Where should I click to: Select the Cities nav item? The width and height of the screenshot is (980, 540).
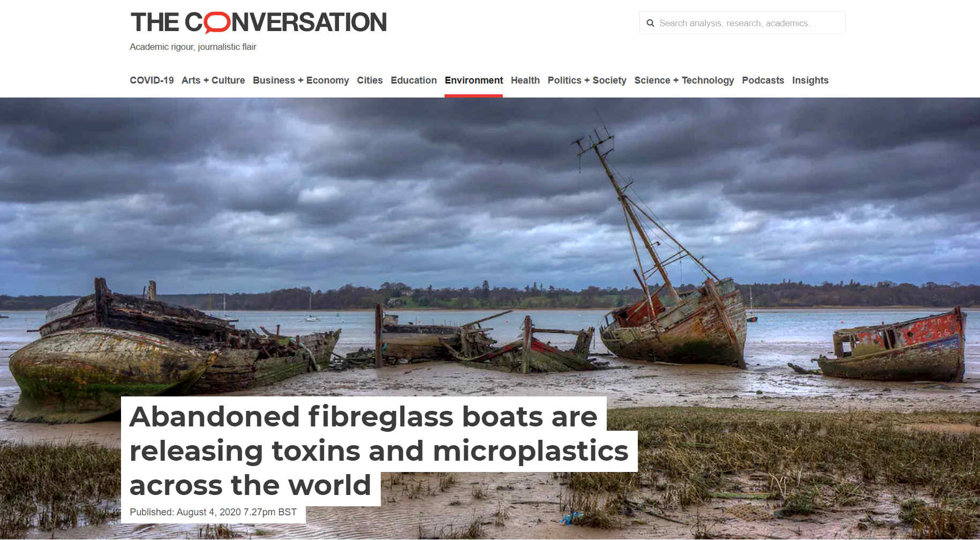click(x=370, y=80)
